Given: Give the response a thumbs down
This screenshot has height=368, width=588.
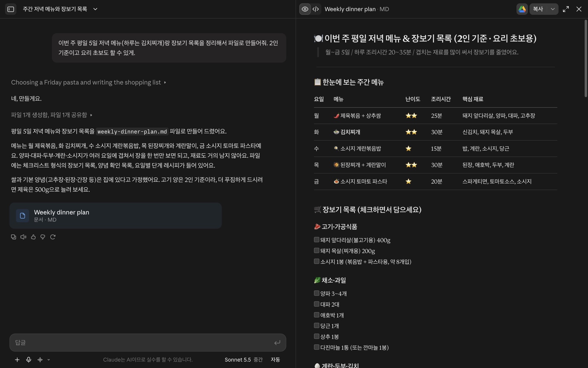Looking at the screenshot, I should click(43, 237).
